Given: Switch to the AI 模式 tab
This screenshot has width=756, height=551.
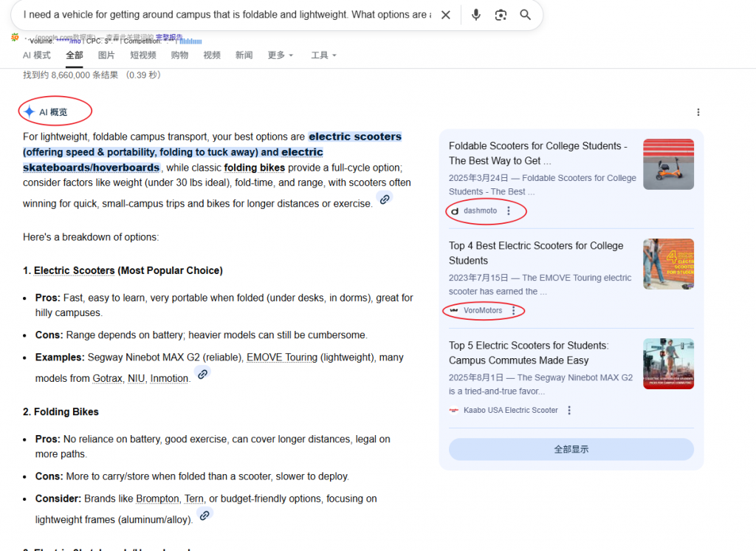Looking at the screenshot, I should point(37,55).
